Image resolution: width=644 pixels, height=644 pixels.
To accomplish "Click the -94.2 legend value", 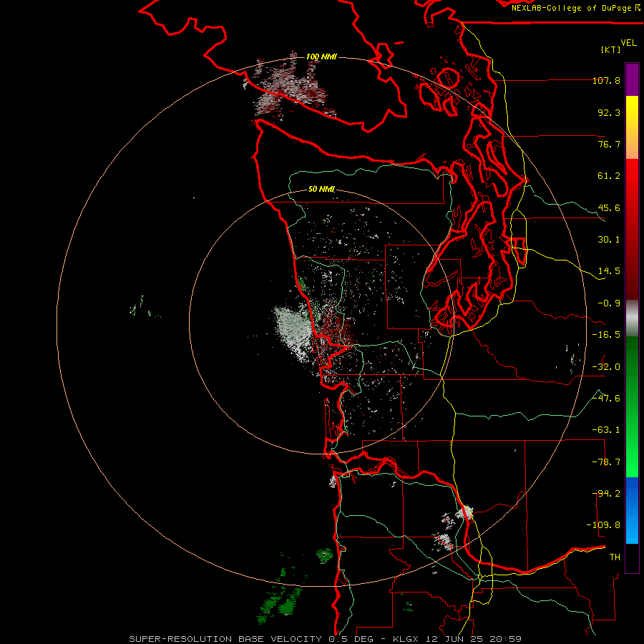I will click(x=606, y=493).
